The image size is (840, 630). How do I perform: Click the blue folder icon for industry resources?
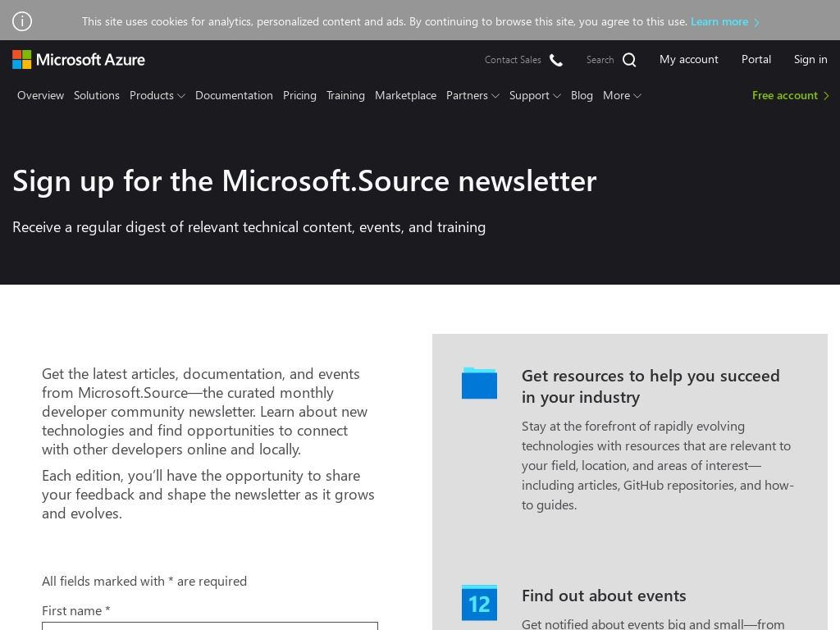click(479, 382)
